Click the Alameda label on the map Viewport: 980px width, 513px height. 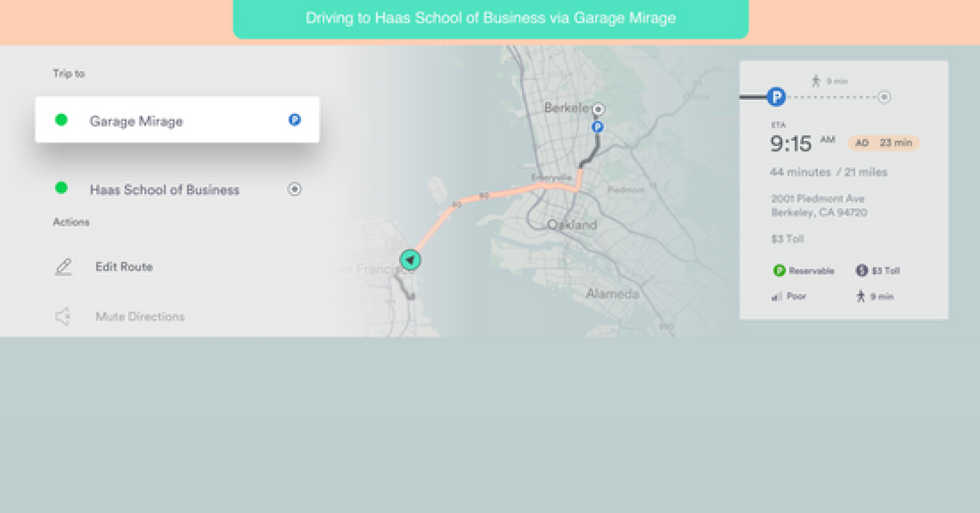pyautogui.click(x=612, y=293)
